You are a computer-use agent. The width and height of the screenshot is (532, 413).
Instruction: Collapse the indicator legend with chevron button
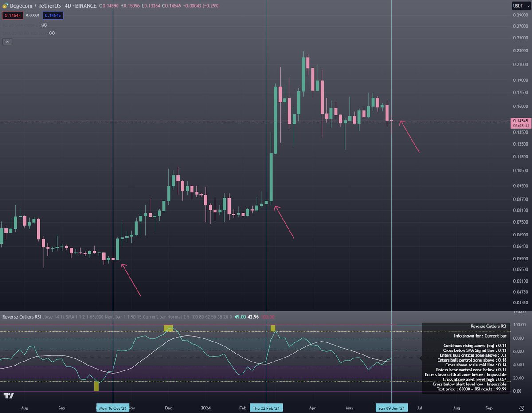click(x=7, y=42)
